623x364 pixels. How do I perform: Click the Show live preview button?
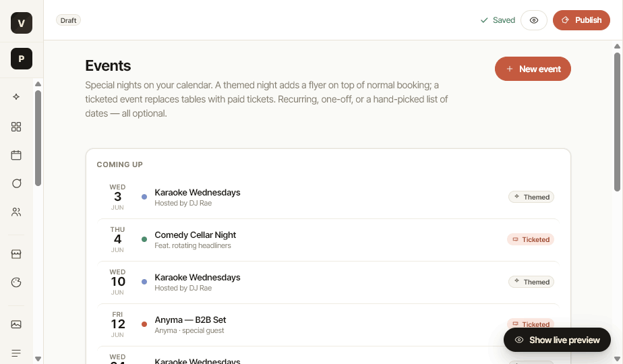pyautogui.click(x=557, y=340)
